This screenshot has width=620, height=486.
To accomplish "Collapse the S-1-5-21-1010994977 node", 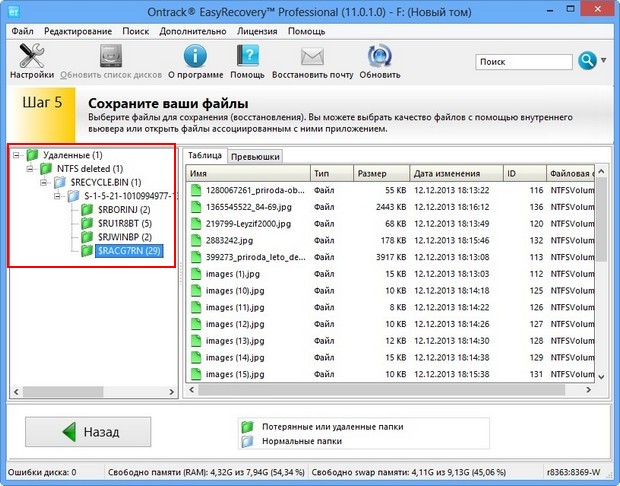I will tap(57, 196).
